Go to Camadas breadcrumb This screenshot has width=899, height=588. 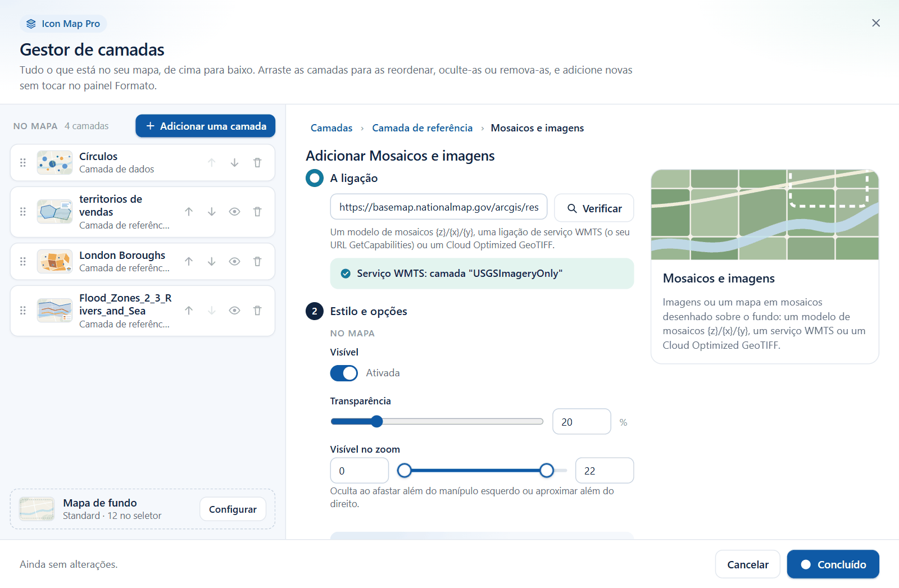[332, 128]
